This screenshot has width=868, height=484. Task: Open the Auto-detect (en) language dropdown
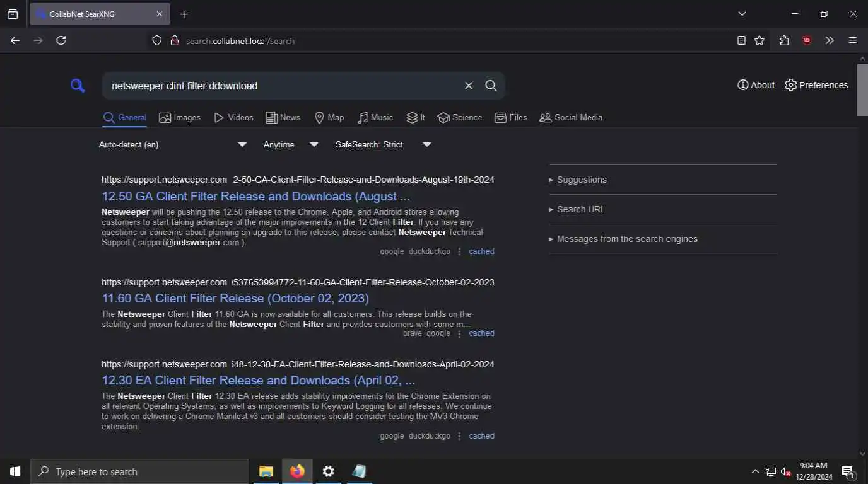(173, 145)
